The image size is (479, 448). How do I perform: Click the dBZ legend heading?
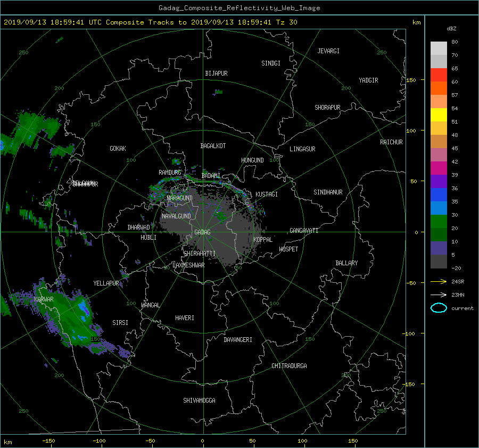click(451, 28)
